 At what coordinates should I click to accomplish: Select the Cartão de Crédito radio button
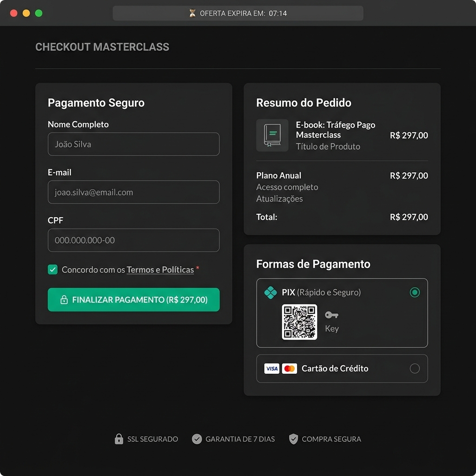[415, 368]
